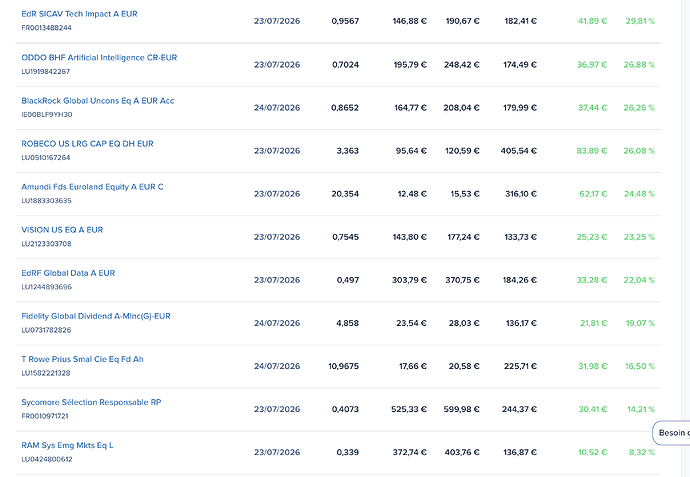Open T Rowe Prius Smal Cie Eq Fd Ah
The image size is (690, 477).
82,360
